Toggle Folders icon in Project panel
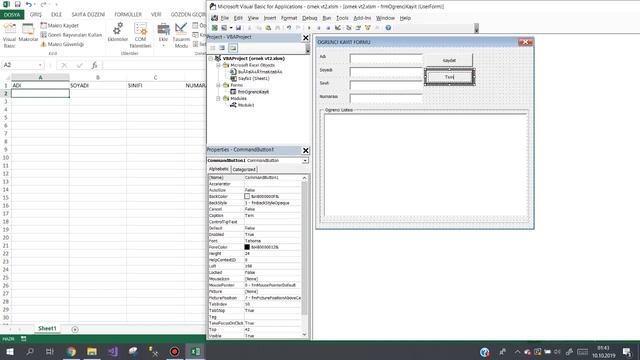The width and height of the screenshot is (640, 360). point(232,48)
